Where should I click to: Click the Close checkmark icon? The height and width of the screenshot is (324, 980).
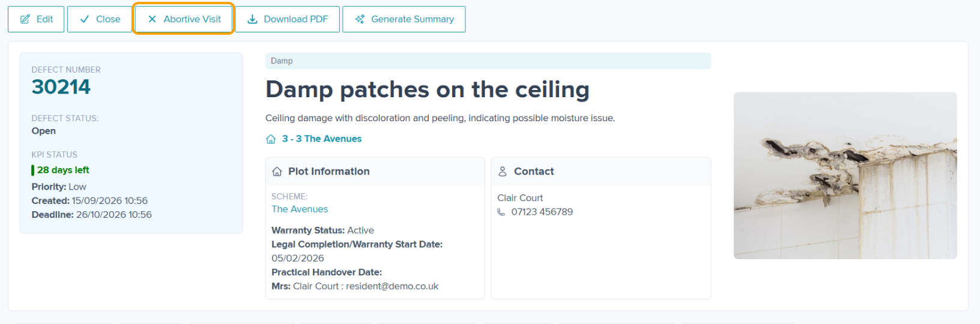pyautogui.click(x=85, y=19)
